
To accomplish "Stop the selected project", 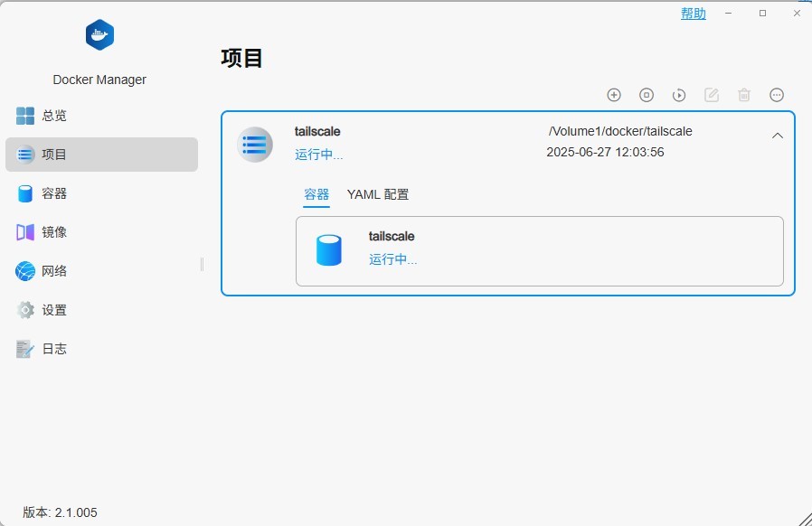I will [647, 95].
